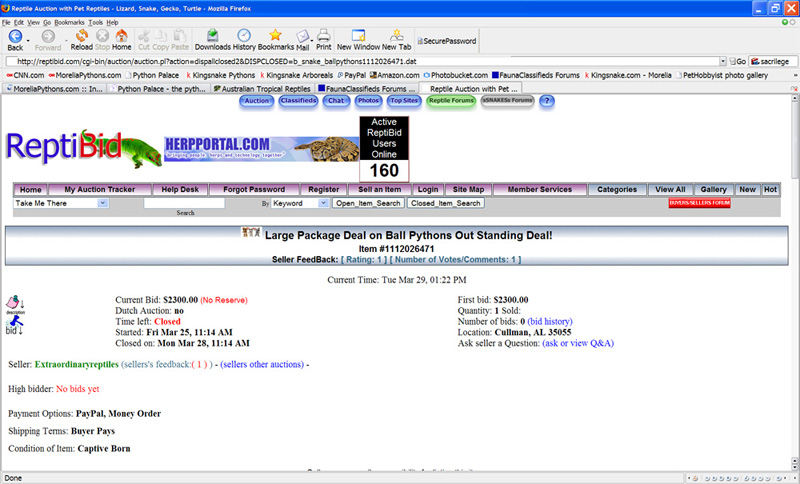This screenshot has width=800, height=484.
Task: Click the Auction pill button
Action: pos(256,101)
